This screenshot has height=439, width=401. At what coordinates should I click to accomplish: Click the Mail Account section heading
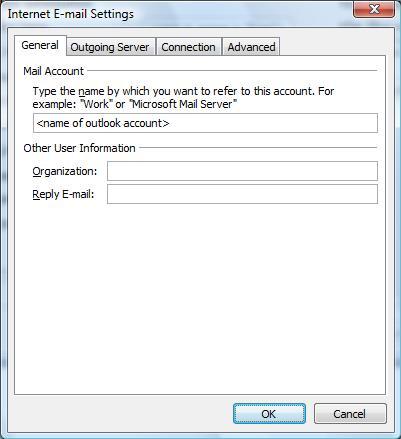pos(54,71)
